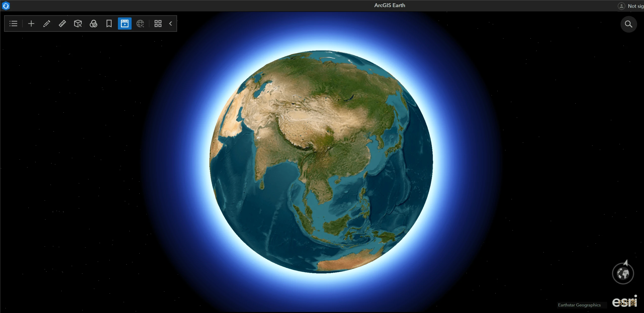Click the sign-in account avatar

click(621, 6)
